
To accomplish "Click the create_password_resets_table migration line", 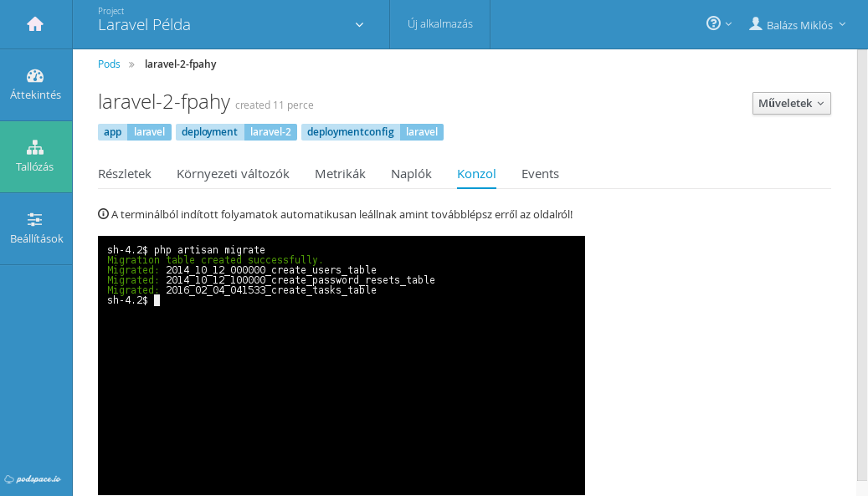I will [271, 280].
